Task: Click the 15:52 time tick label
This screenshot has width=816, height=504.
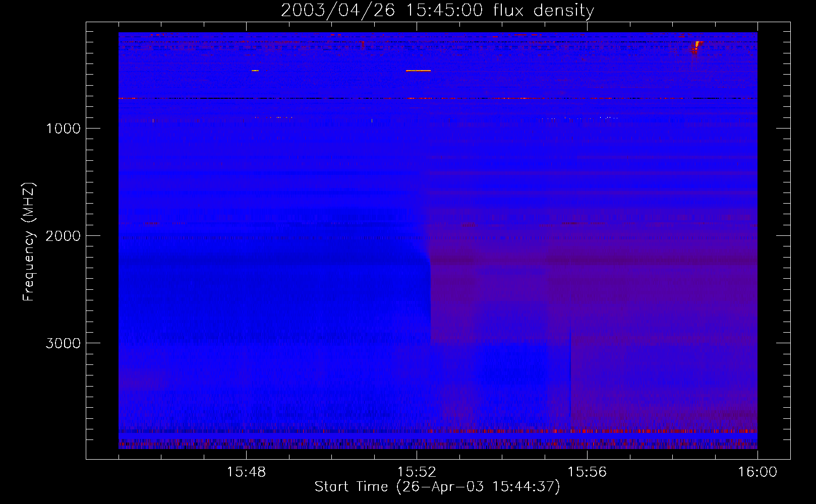Action: [x=417, y=472]
